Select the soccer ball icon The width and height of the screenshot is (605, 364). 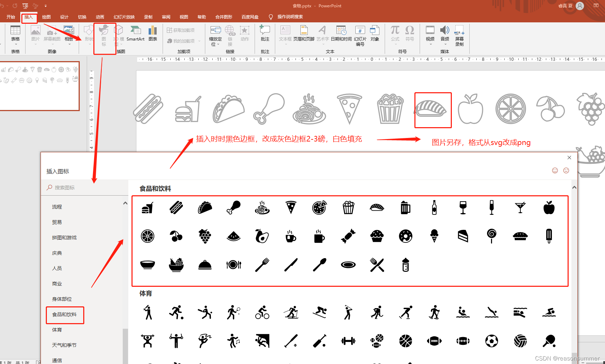coord(492,341)
